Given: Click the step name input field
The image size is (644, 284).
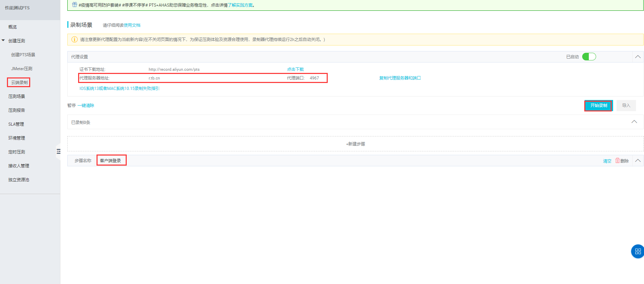Looking at the screenshot, I should (x=111, y=160).
